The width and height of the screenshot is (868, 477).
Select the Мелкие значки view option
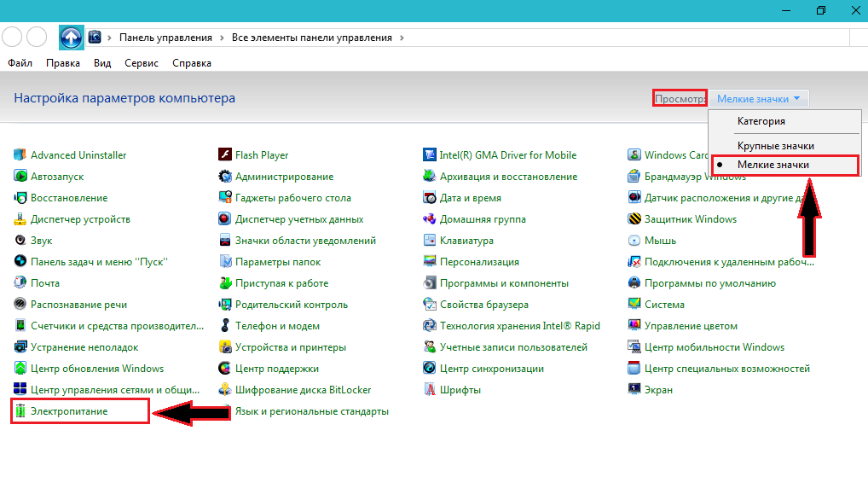tap(773, 165)
